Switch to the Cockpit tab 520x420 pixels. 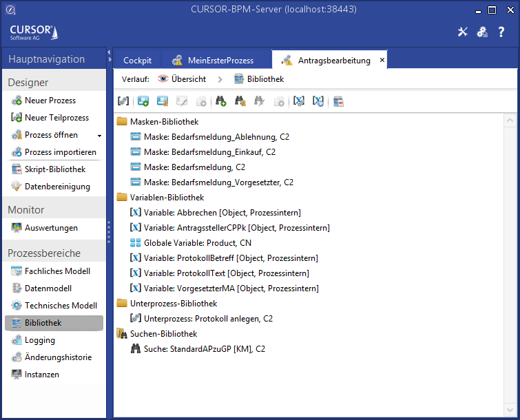tap(137, 61)
